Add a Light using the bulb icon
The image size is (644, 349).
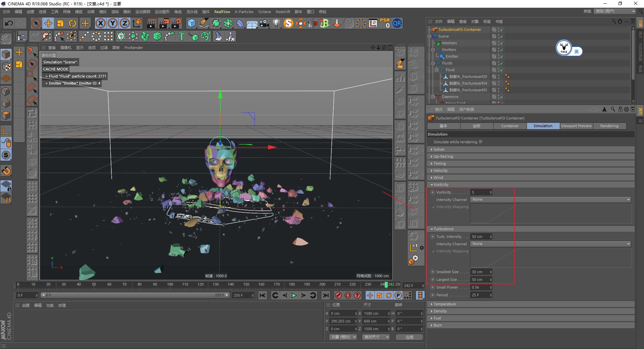tap(276, 23)
